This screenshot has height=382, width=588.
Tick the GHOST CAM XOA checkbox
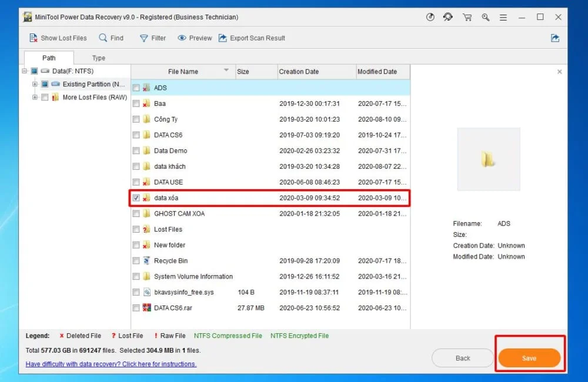point(136,213)
